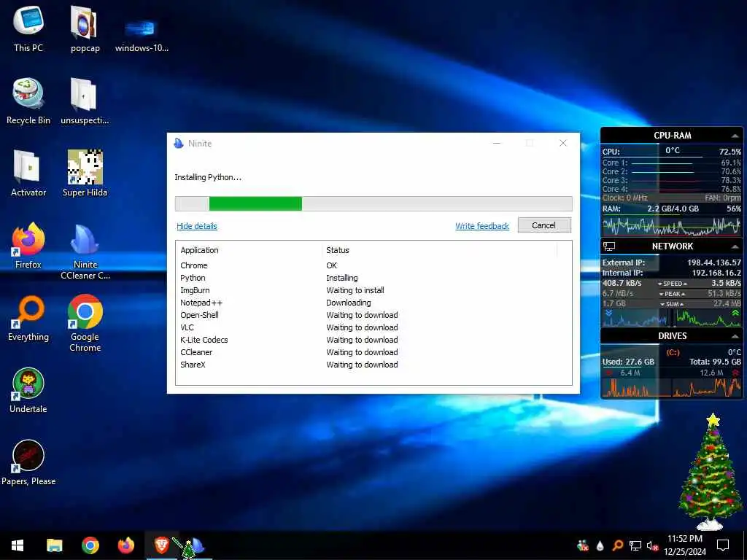Click the network traffic graph
The image size is (747, 560).
click(672, 318)
